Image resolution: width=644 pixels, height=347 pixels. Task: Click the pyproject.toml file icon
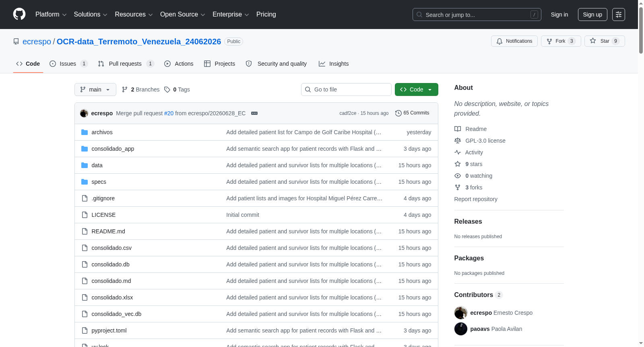(85, 330)
